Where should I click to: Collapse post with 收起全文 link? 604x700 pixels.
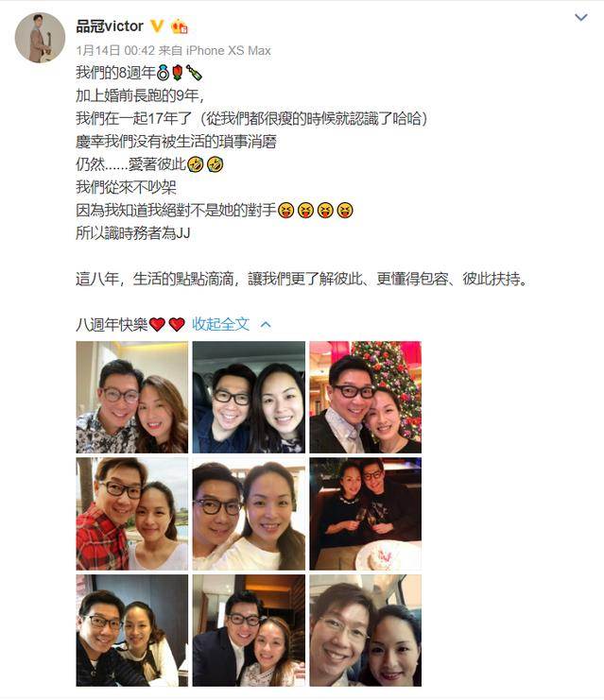coord(220,324)
